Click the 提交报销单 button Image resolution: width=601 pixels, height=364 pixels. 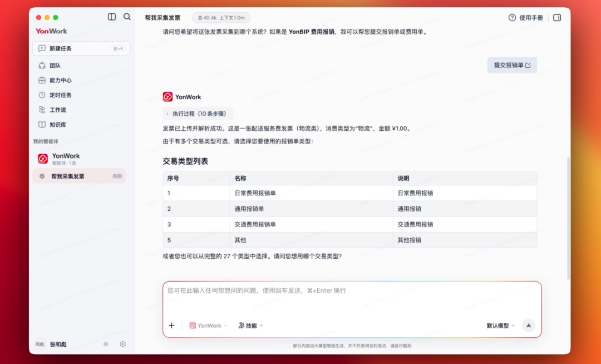click(512, 65)
